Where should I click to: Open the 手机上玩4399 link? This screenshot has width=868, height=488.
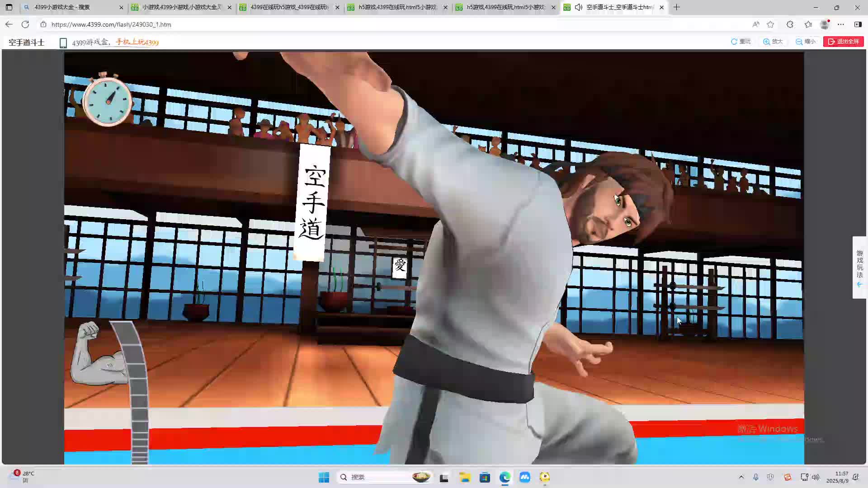coord(137,42)
